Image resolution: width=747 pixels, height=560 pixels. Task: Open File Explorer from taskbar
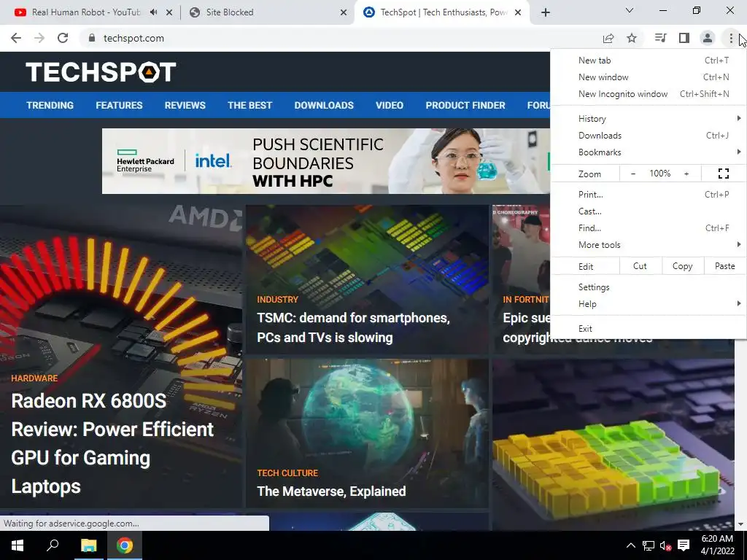pos(88,545)
